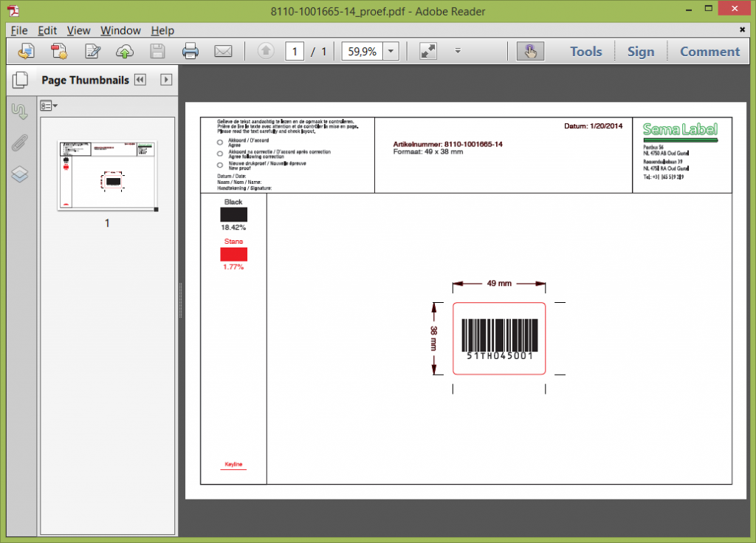This screenshot has height=543, width=756.
Task: Click the Create PDF online icon
Action: click(x=59, y=51)
